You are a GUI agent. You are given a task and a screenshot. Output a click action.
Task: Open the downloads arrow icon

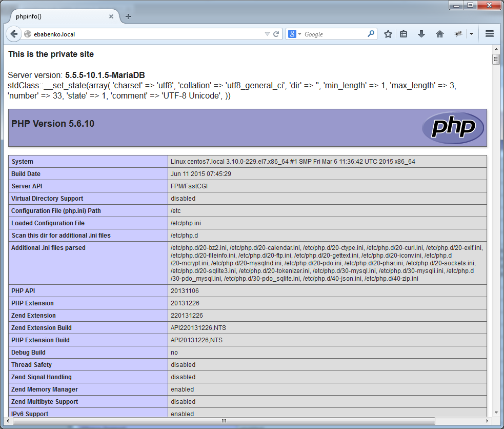(421, 34)
